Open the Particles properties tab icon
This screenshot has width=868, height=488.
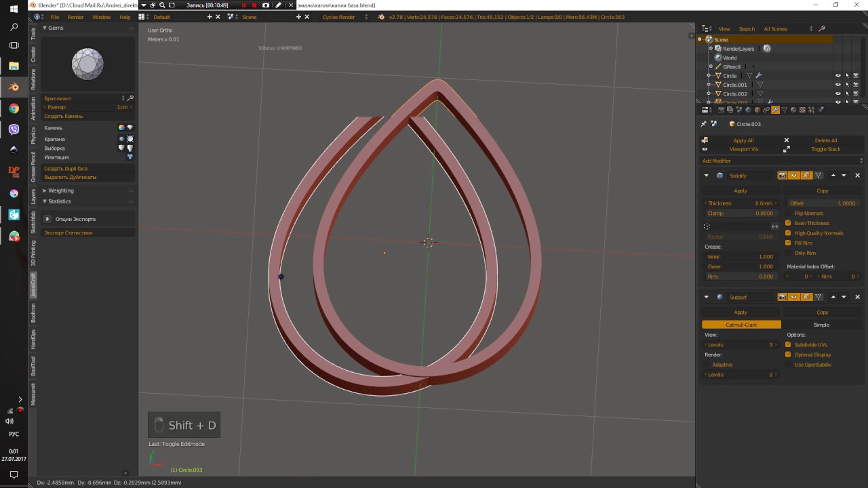(811, 110)
